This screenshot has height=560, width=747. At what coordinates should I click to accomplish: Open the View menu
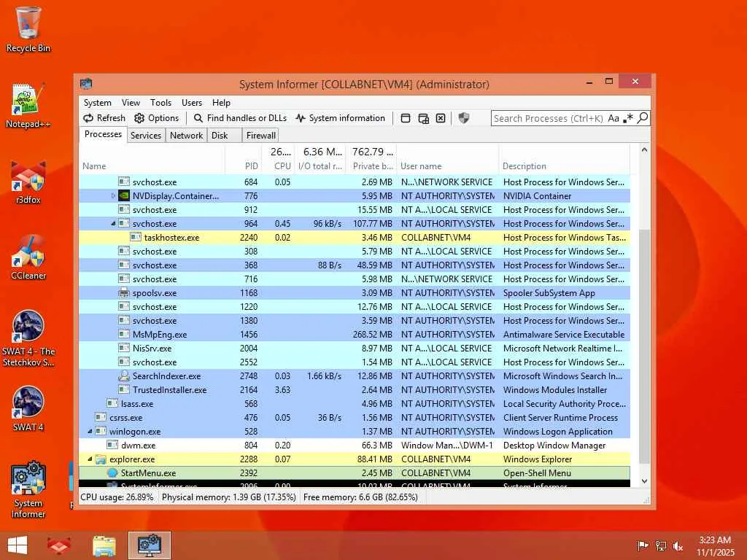point(131,103)
